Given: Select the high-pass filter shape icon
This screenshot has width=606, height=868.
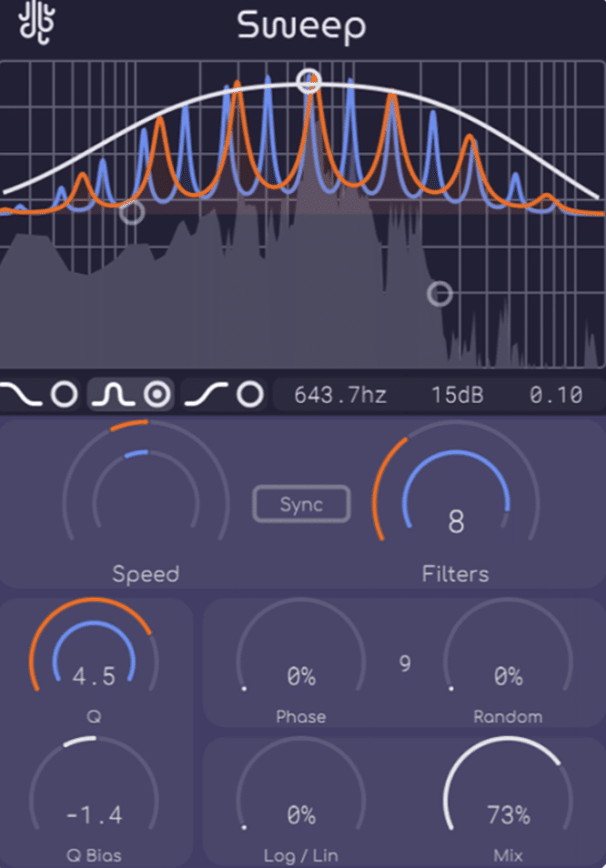Looking at the screenshot, I should click(206, 395).
